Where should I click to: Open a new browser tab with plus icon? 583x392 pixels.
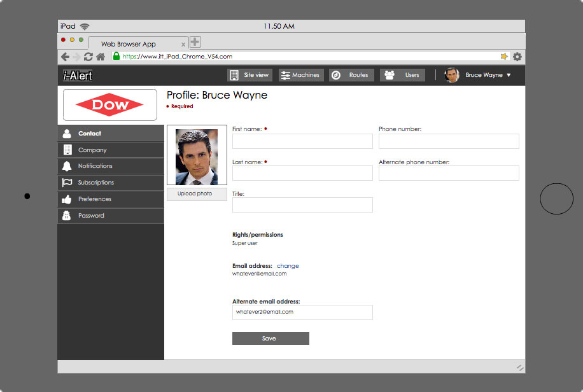pyautogui.click(x=195, y=42)
